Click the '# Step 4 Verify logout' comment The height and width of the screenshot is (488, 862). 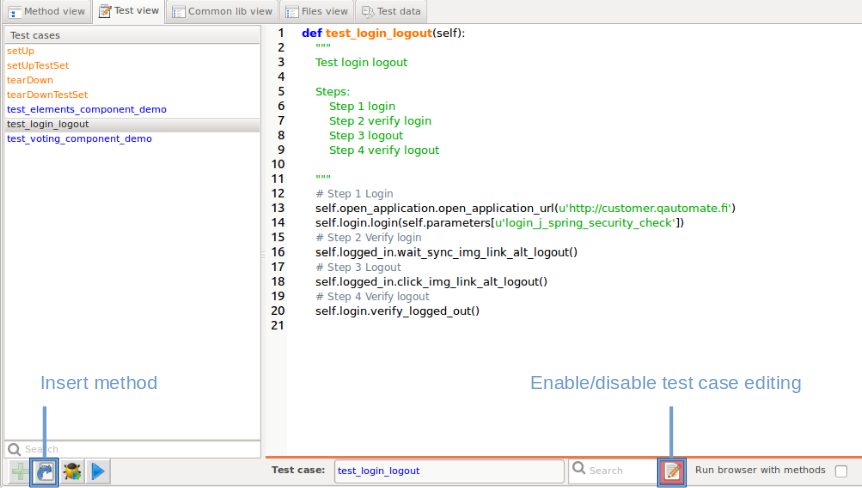pos(372,296)
